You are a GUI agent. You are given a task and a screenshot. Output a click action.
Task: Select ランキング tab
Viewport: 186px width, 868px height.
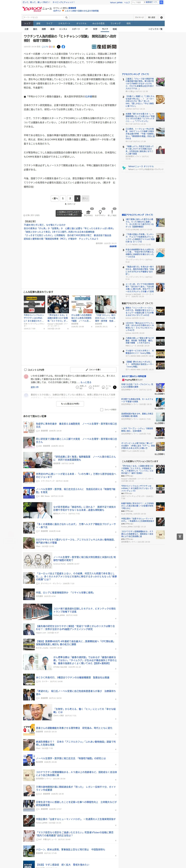tap(115, 24)
